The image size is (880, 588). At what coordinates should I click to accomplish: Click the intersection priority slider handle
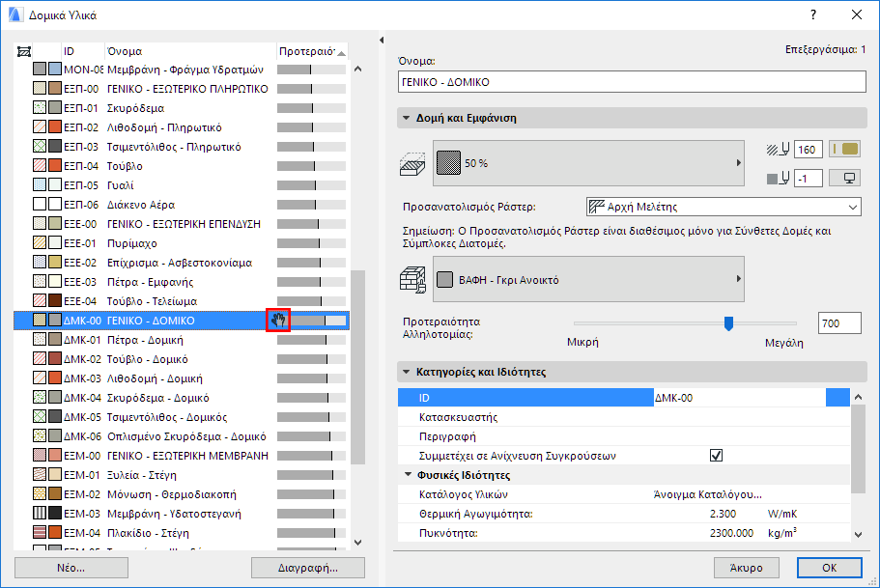(x=728, y=323)
